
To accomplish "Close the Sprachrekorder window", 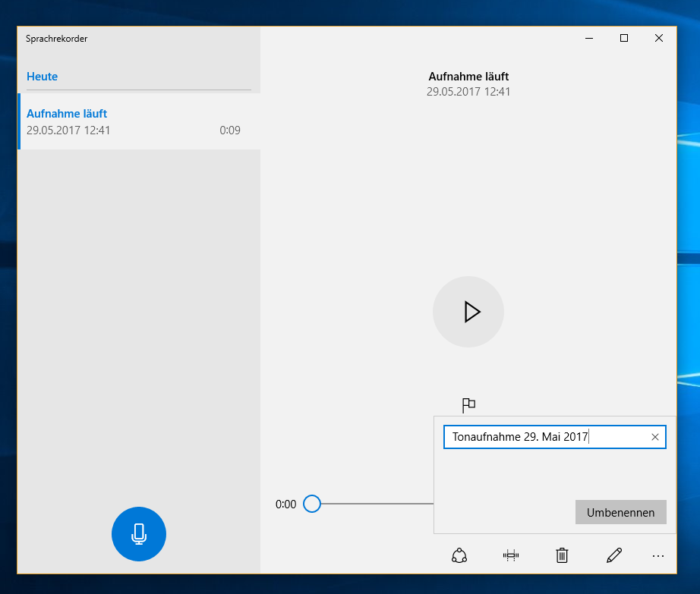I will 658,38.
